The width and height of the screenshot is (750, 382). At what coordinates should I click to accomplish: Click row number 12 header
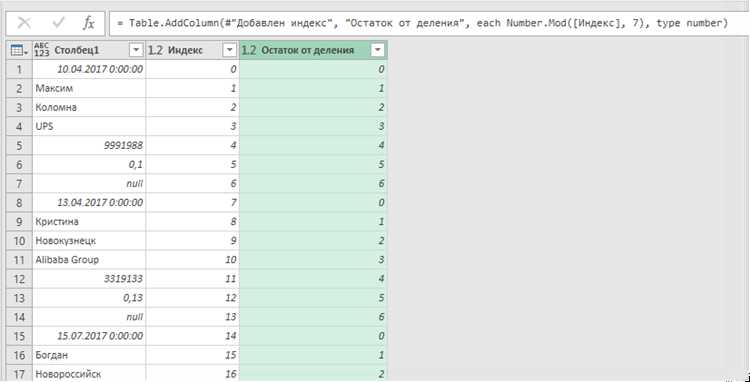coord(20,279)
